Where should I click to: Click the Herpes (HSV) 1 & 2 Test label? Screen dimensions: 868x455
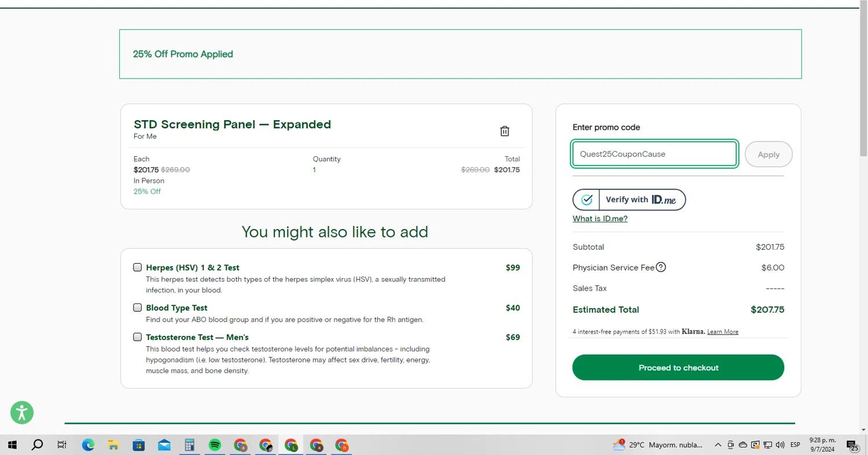coord(193,268)
